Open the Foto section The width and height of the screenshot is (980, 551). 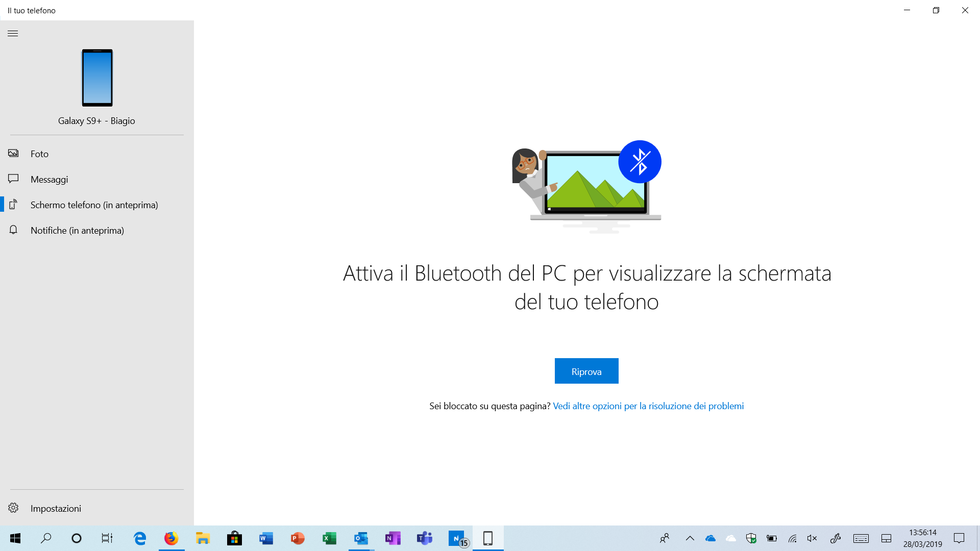point(97,154)
